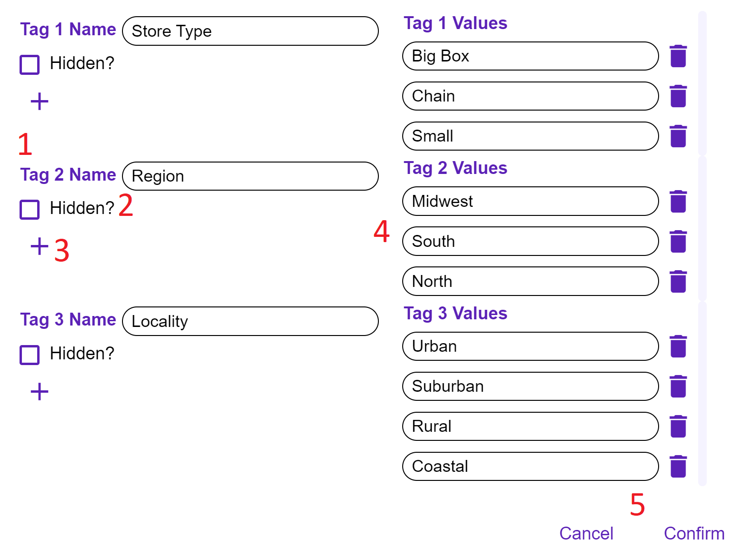
Task: Delete the Big Box tag value
Action: [x=678, y=56]
